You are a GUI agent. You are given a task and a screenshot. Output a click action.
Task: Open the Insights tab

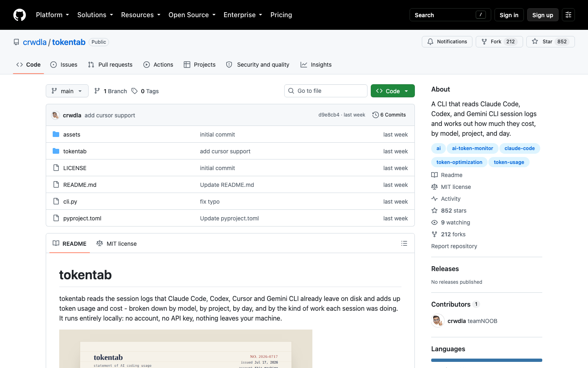pyautogui.click(x=316, y=65)
